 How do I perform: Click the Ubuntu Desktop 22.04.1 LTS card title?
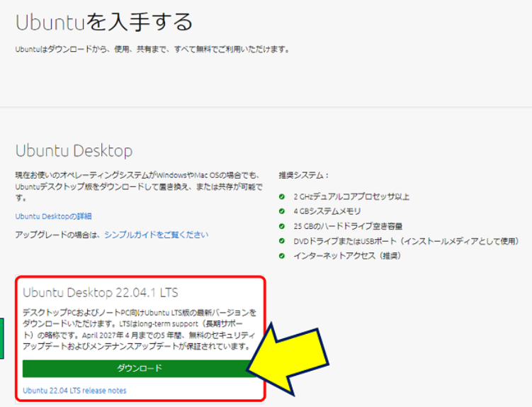(x=101, y=293)
